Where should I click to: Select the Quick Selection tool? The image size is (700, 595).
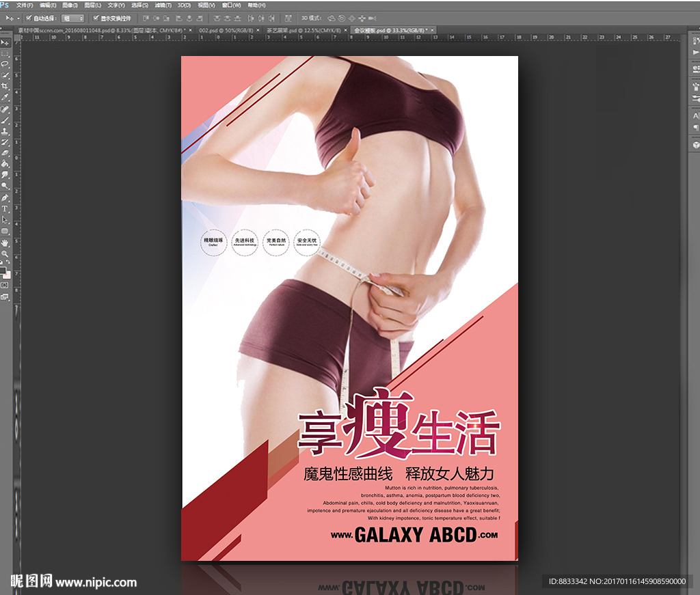pyautogui.click(x=5, y=75)
